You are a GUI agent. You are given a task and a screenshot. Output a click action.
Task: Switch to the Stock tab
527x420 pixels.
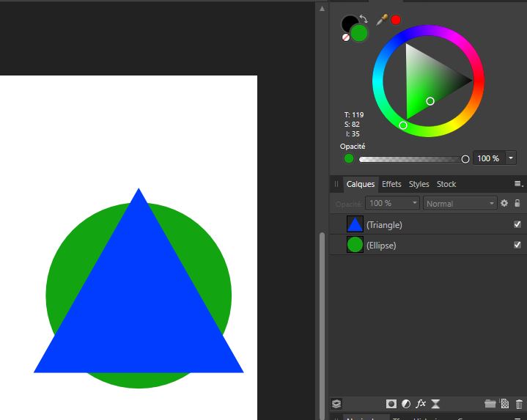coord(446,184)
